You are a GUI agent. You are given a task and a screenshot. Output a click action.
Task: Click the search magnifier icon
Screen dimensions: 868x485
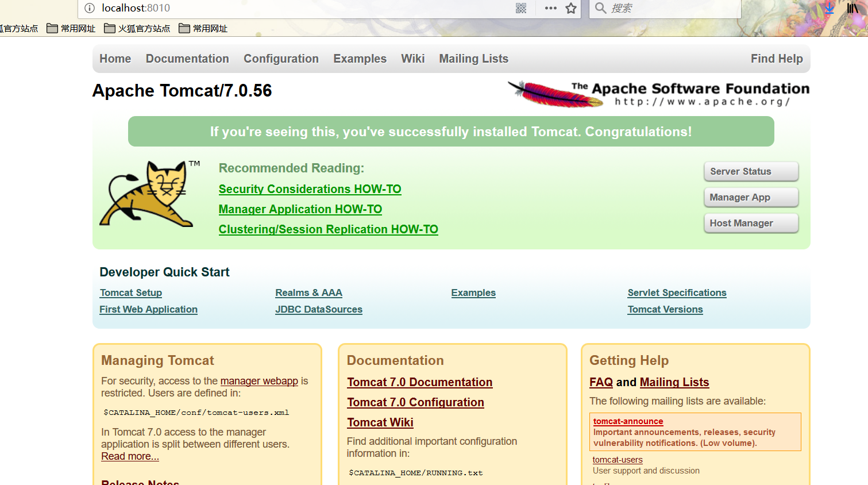point(600,8)
